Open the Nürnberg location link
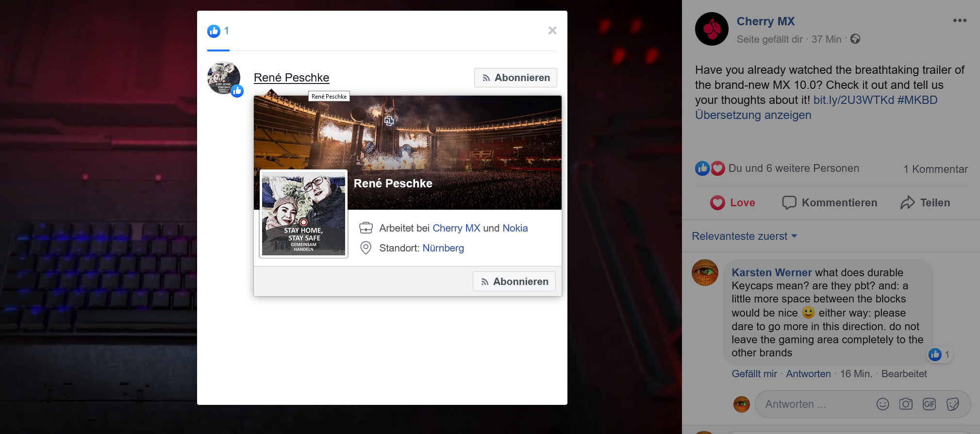Viewport: 980px width, 434px height. pos(443,248)
